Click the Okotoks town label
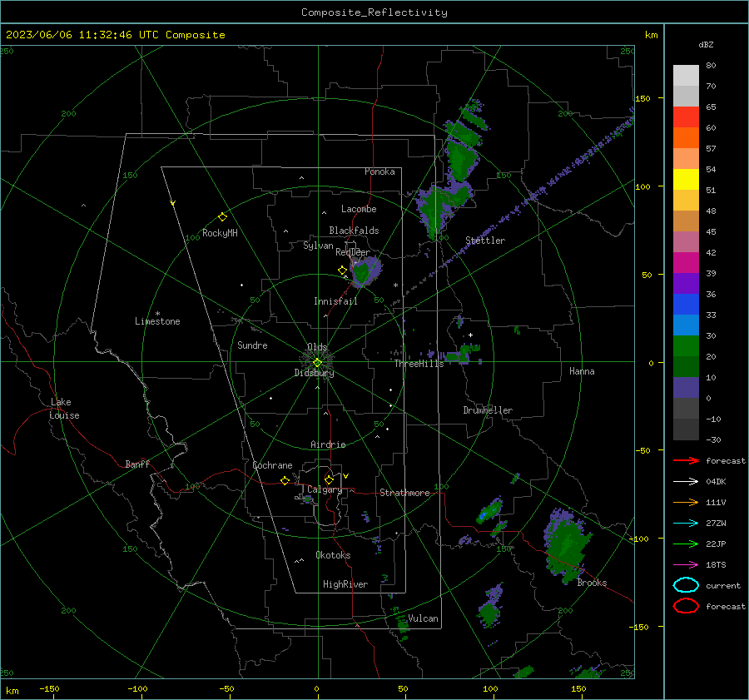 (x=333, y=555)
